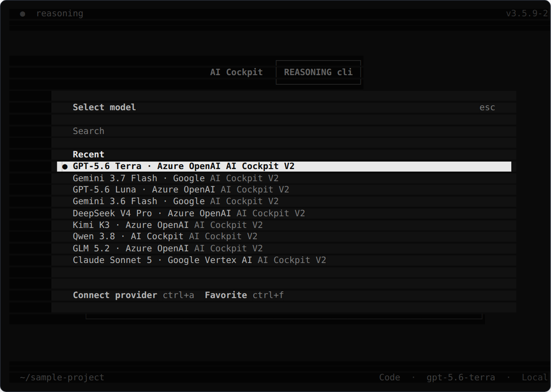
Task: Click Favorite ctrl+f shortcut
Action: 244,295
